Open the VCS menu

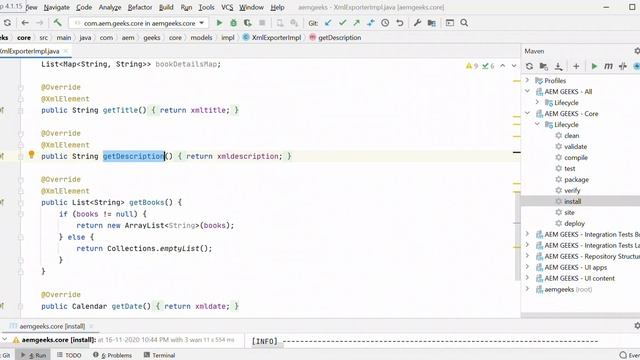pyautogui.click(x=227, y=7)
